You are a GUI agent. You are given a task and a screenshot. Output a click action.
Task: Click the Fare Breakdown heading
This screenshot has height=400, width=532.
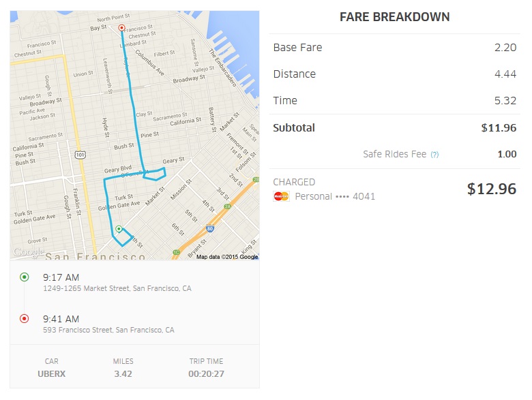coord(394,18)
